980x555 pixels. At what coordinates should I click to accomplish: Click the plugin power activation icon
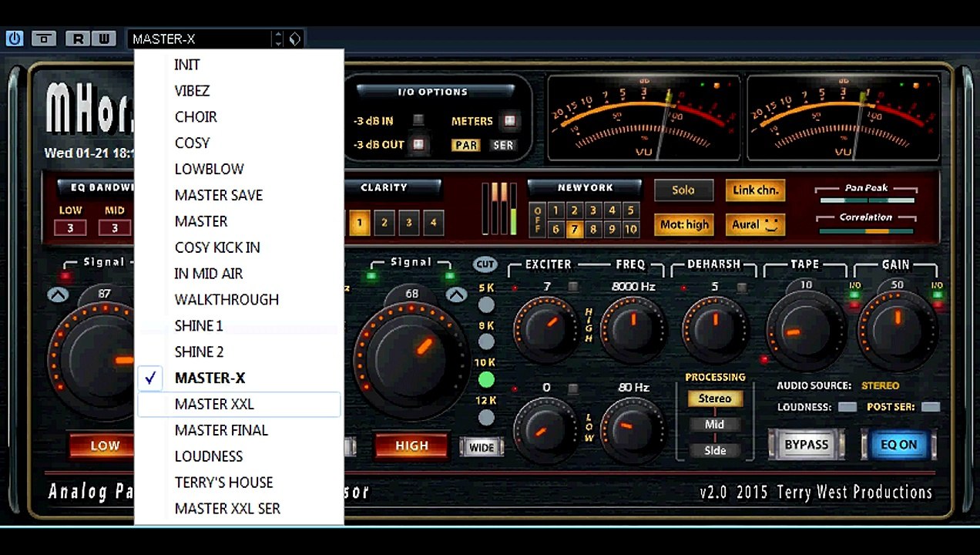click(x=14, y=39)
